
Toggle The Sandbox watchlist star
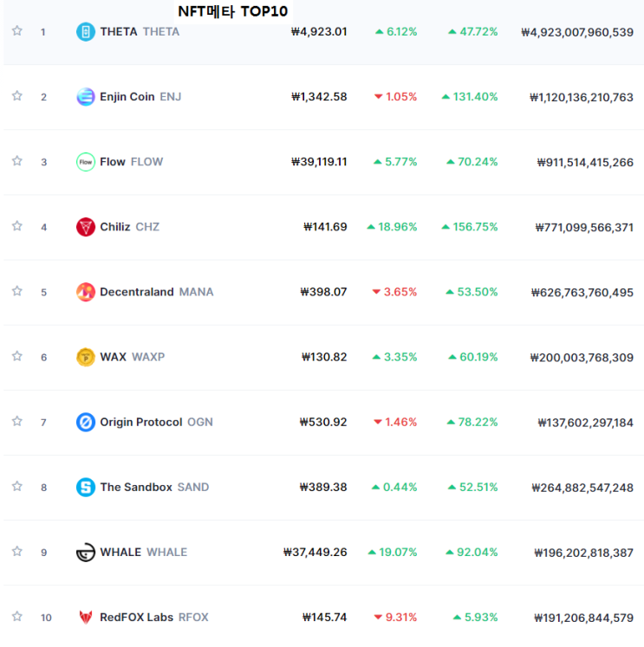17,486
